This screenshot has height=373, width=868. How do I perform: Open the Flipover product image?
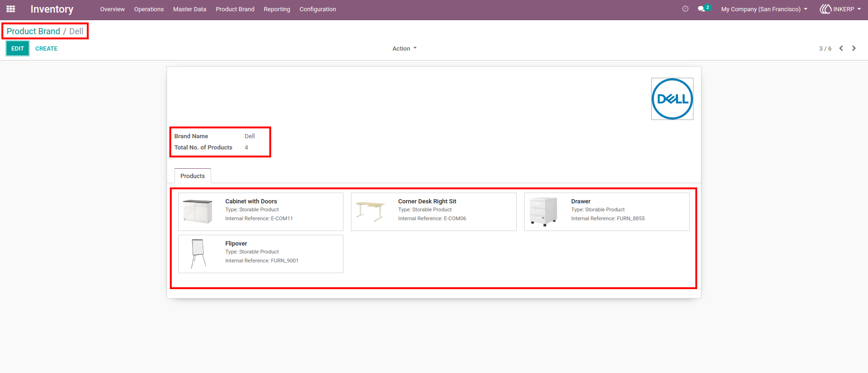click(198, 254)
